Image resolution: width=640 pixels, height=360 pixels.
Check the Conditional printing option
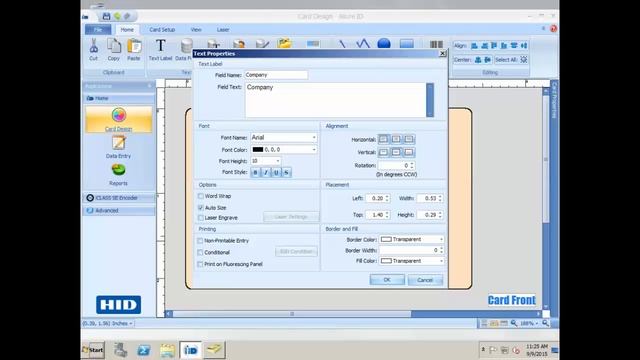pos(200,253)
